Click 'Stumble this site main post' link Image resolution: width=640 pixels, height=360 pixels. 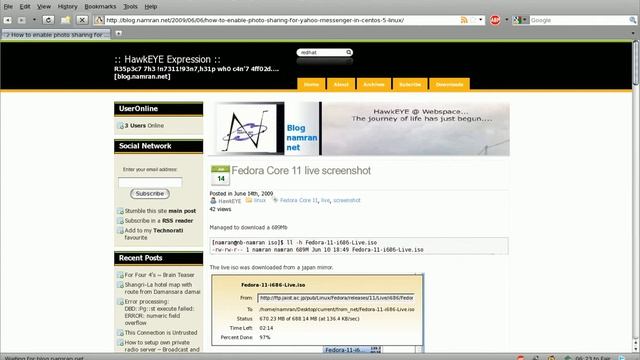(x=160, y=211)
